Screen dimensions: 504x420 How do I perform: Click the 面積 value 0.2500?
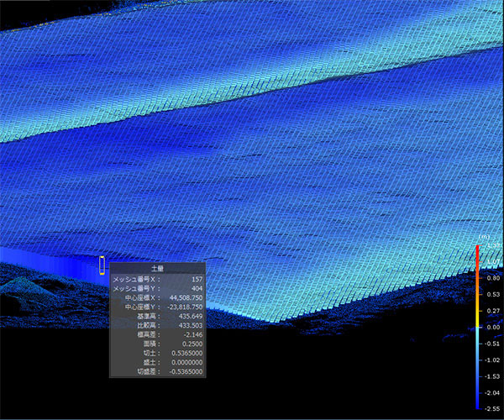tap(192, 344)
